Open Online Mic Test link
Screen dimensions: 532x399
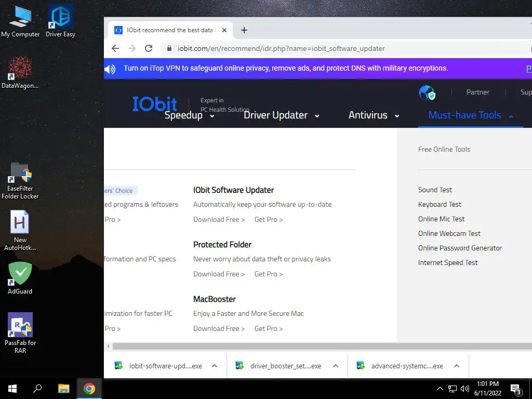click(x=442, y=219)
